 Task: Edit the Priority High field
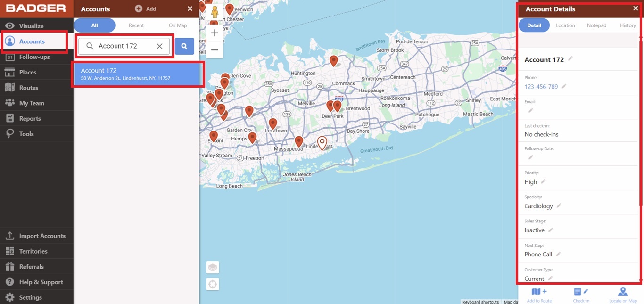(543, 181)
